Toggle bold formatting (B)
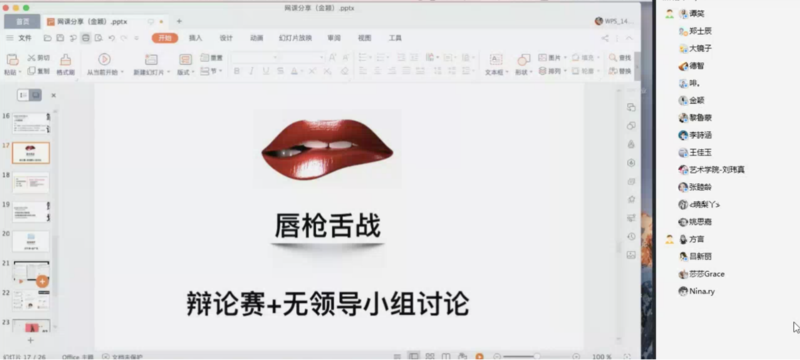800x360 pixels. pyautogui.click(x=237, y=71)
